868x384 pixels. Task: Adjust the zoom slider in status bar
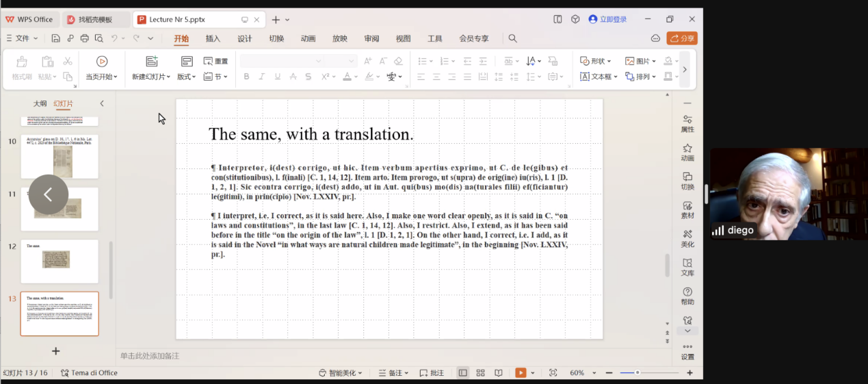point(637,373)
